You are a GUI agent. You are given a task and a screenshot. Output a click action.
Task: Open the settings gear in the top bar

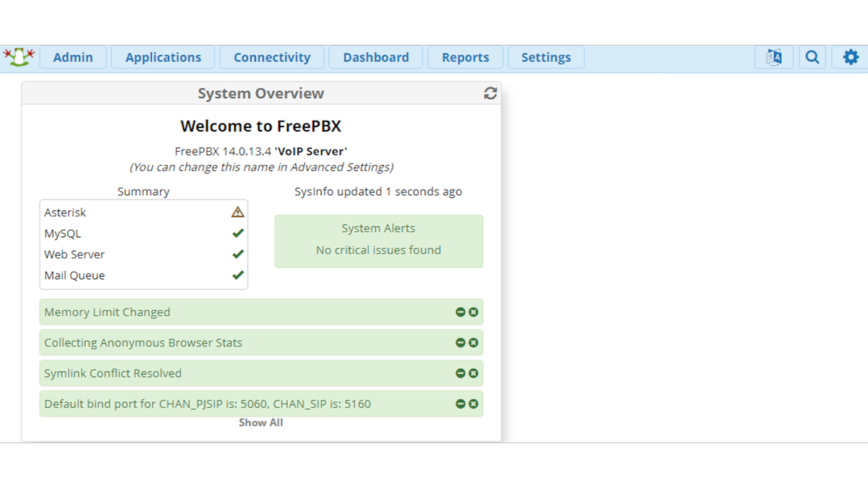click(851, 56)
